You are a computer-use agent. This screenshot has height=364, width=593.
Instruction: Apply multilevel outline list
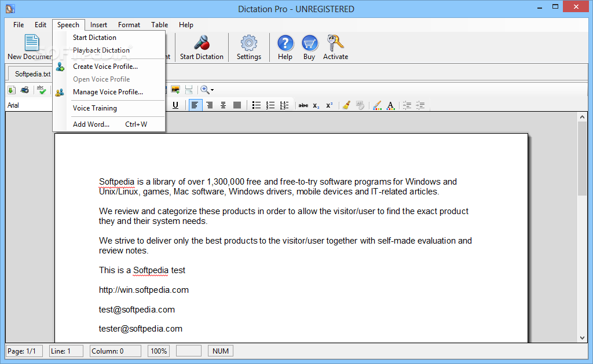click(x=284, y=105)
